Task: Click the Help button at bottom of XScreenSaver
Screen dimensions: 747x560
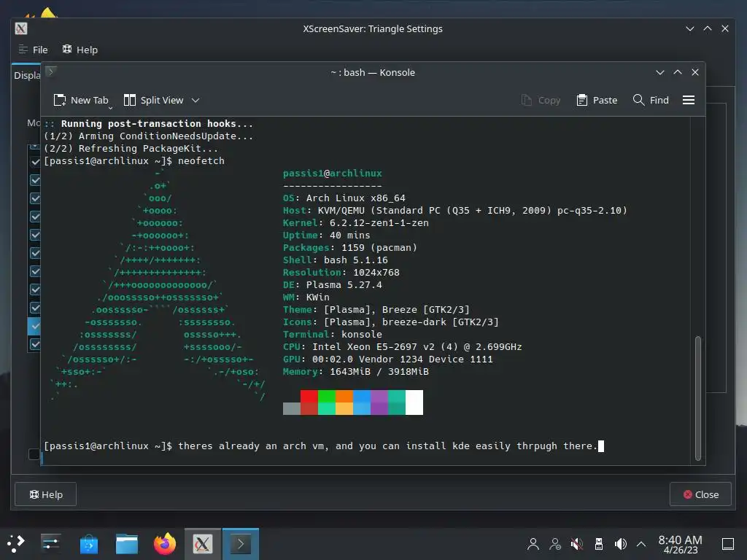Action: click(46, 494)
